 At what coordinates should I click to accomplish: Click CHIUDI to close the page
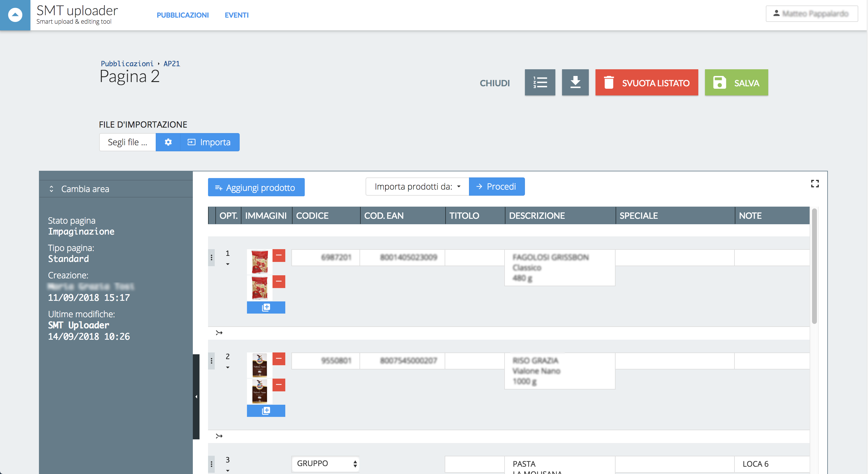coord(495,83)
